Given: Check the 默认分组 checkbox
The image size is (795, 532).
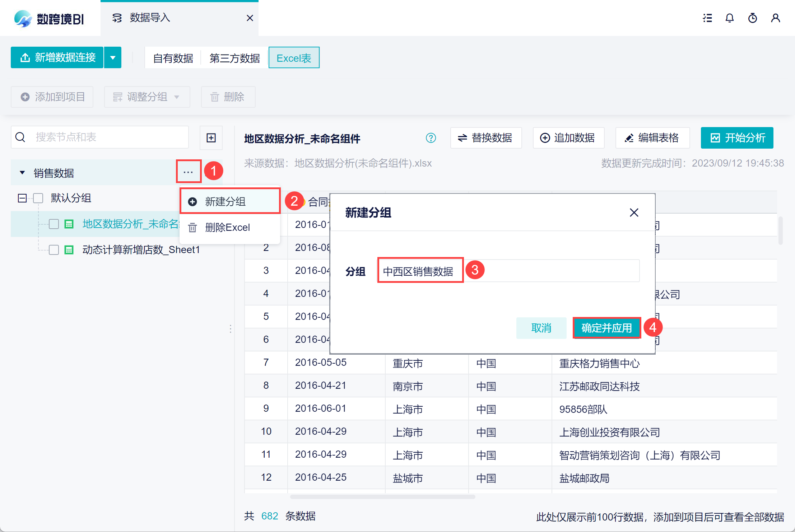Looking at the screenshot, I should (38, 198).
